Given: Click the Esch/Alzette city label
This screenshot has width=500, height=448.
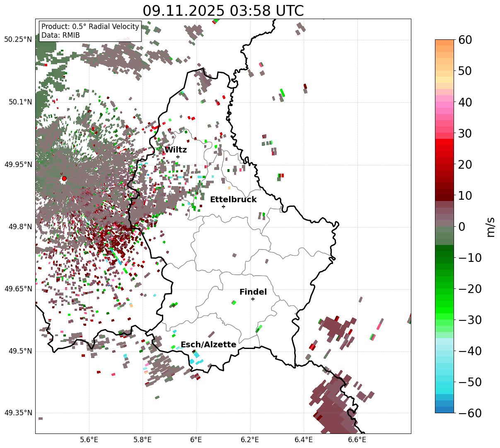Looking at the screenshot, I should (208, 345).
